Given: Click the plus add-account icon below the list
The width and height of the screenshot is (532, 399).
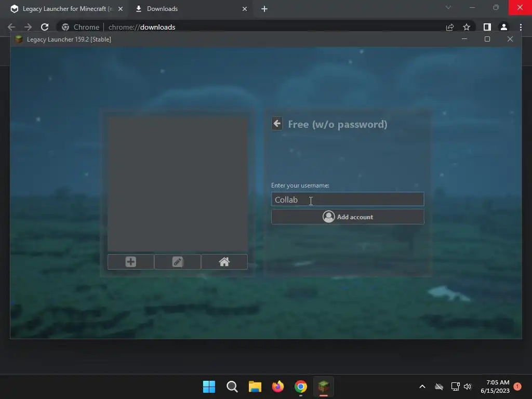Looking at the screenshot, I should pos(130,262).
